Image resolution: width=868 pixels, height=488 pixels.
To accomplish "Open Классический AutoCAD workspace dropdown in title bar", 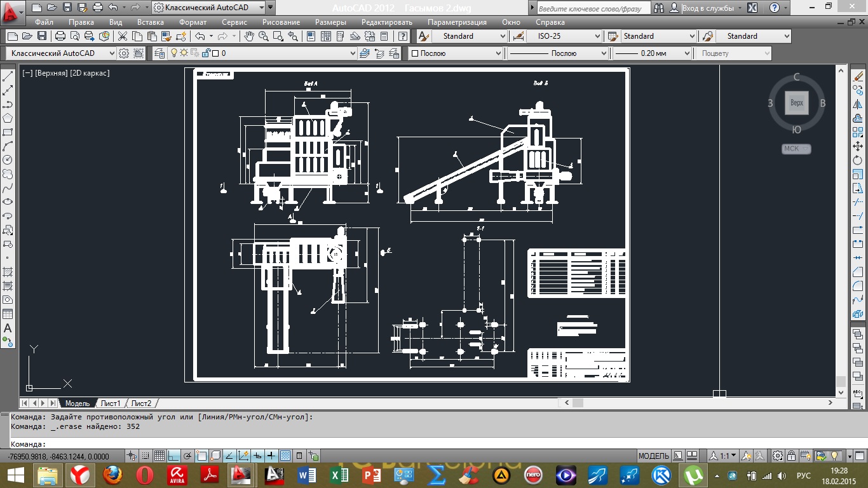I will click(x=209, y=8).
